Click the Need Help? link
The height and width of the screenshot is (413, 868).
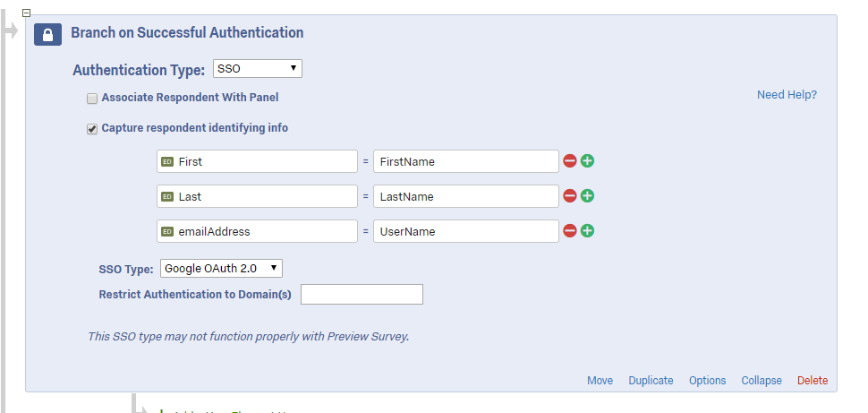(x=787, y=95)
